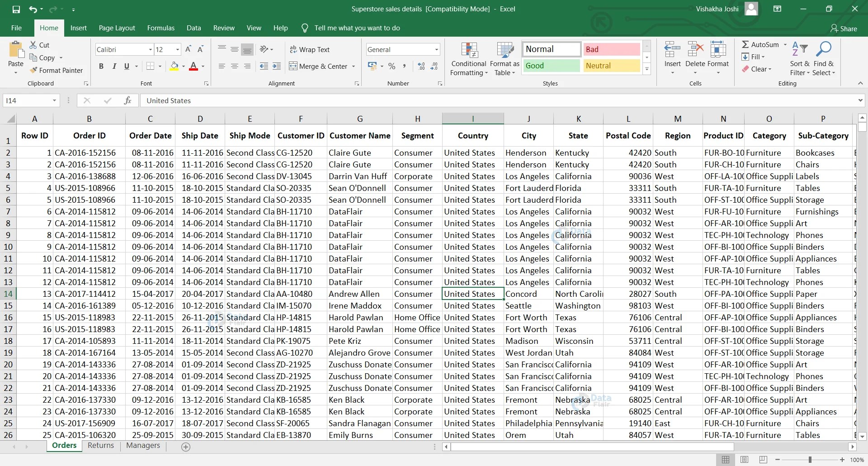Image resolution: width=868 pixels, height=466 pixels.
Task: Click the Format Painter brush
Action: point(57,70)
